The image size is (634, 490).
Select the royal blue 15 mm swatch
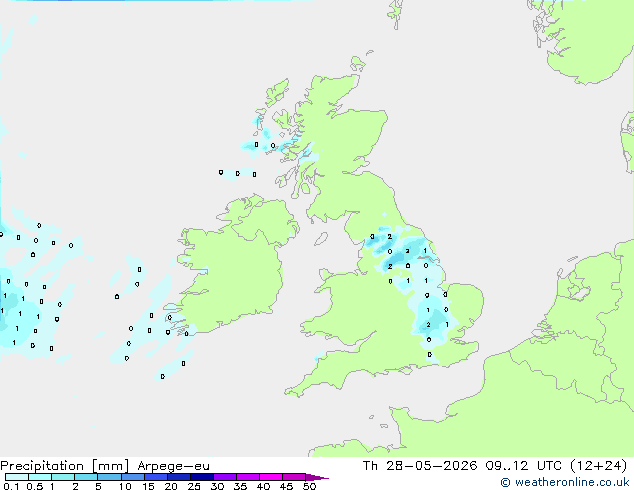click(156, 477)
